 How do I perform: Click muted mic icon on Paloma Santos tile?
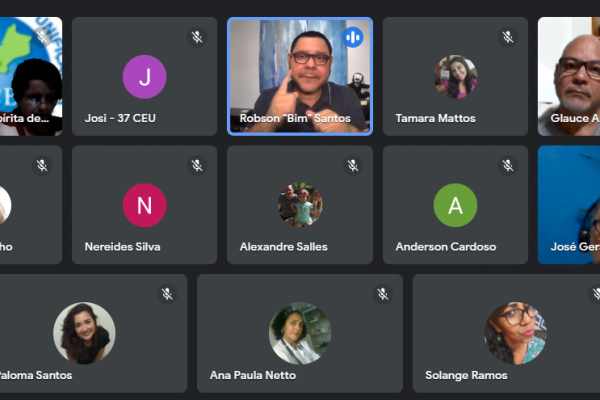(x=167, y=294)
